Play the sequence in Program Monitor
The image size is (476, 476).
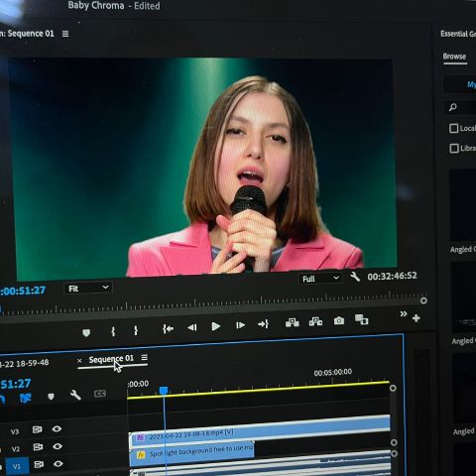coord(216,326)
